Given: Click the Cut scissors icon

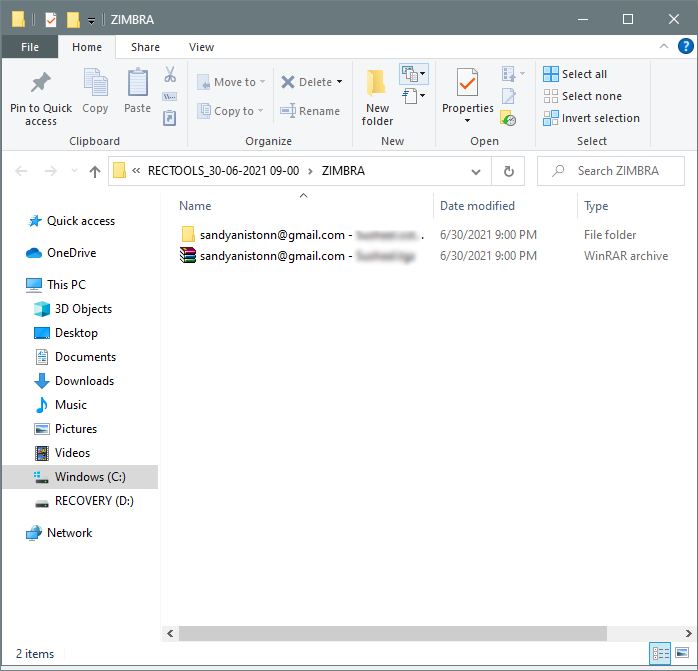Looking at the screenshot, I should pyautogui.click(x=170, y=74).
